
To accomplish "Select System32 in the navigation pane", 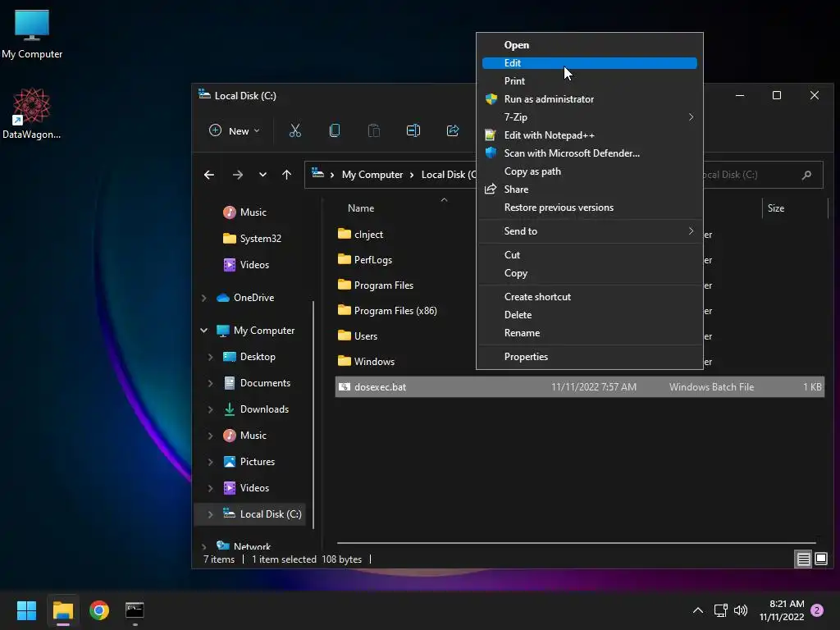I will [x=252, y=239].
